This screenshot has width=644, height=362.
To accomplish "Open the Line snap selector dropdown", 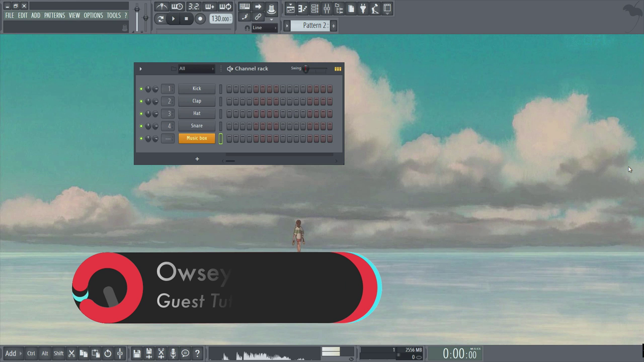I will click(x=264, y=28).
